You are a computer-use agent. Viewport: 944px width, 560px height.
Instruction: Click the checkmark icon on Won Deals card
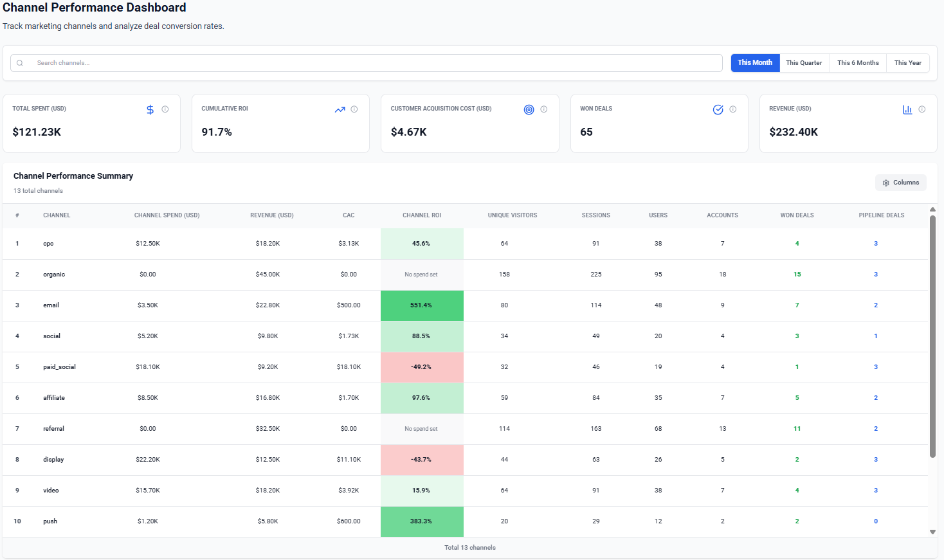coord(718,109)
